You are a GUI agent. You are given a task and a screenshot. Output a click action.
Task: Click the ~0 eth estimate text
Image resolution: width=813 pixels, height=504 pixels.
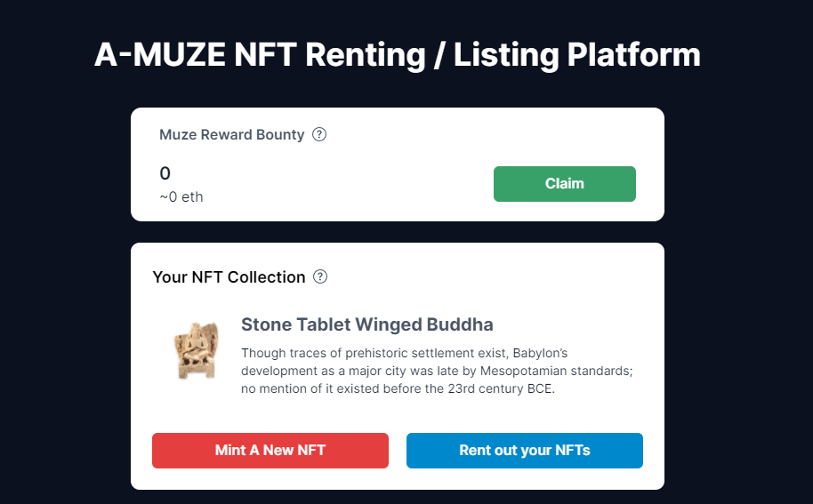click(181, 196)
